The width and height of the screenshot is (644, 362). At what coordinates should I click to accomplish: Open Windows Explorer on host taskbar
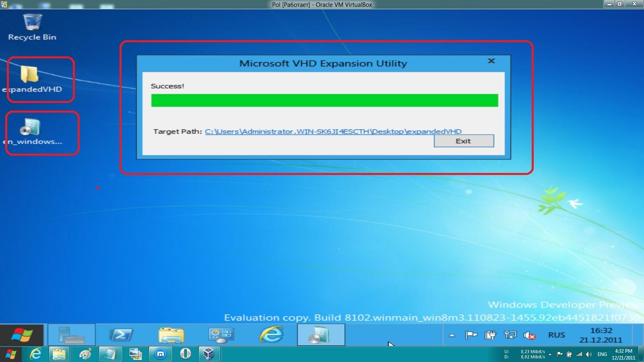coord(59,354)
